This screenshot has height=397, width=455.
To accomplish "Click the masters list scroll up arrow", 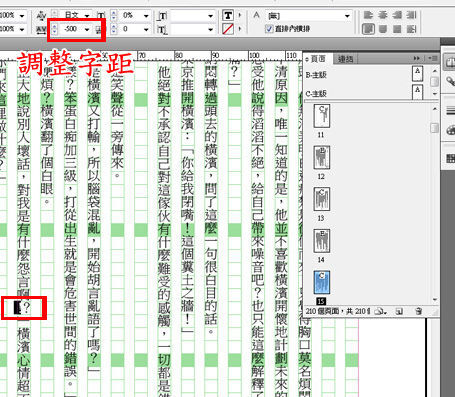I will (x=434, y=70).
